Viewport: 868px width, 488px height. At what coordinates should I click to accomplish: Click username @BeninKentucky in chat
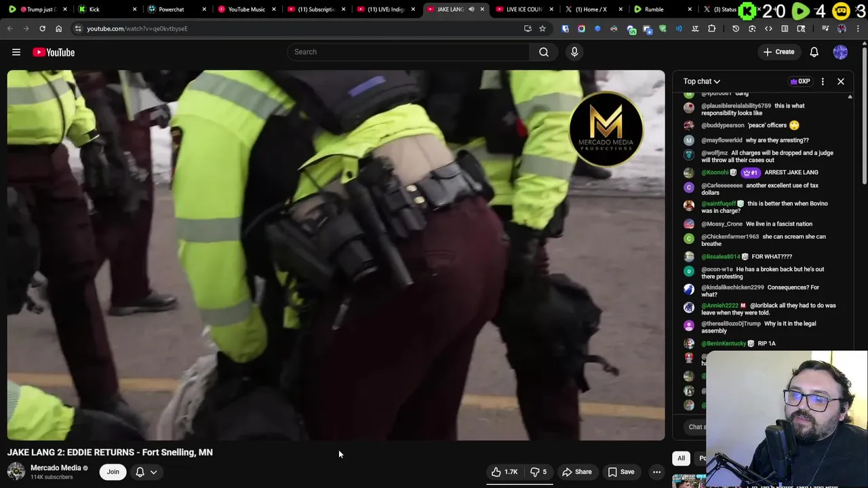click(x=724, y=344)
